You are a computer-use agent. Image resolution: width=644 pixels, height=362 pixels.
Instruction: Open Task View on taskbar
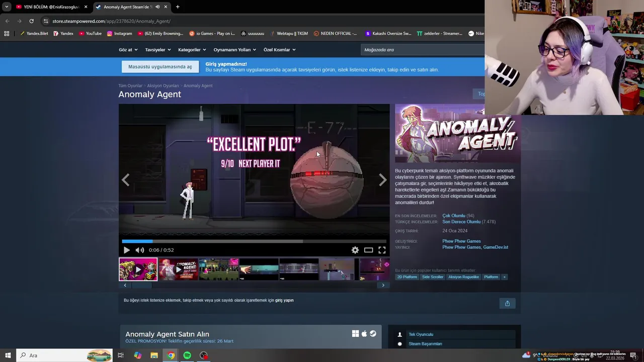click(x=121, y=355)
